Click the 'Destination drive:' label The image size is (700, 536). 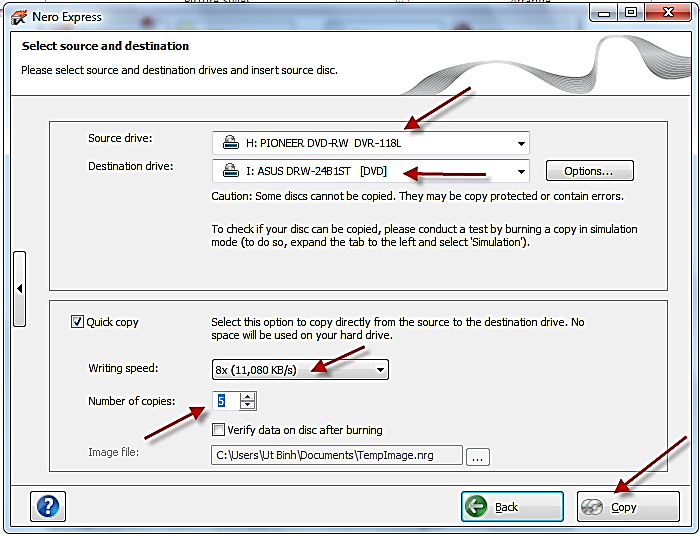[130, 166]
